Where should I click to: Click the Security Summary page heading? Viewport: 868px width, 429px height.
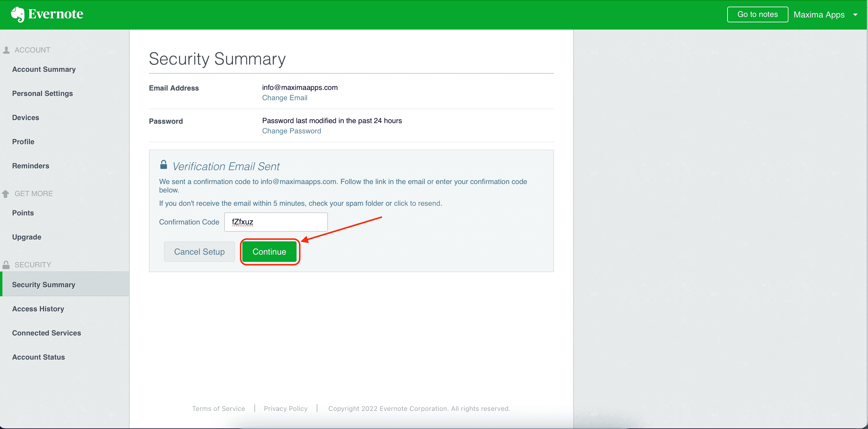click(x=217, y=59)
